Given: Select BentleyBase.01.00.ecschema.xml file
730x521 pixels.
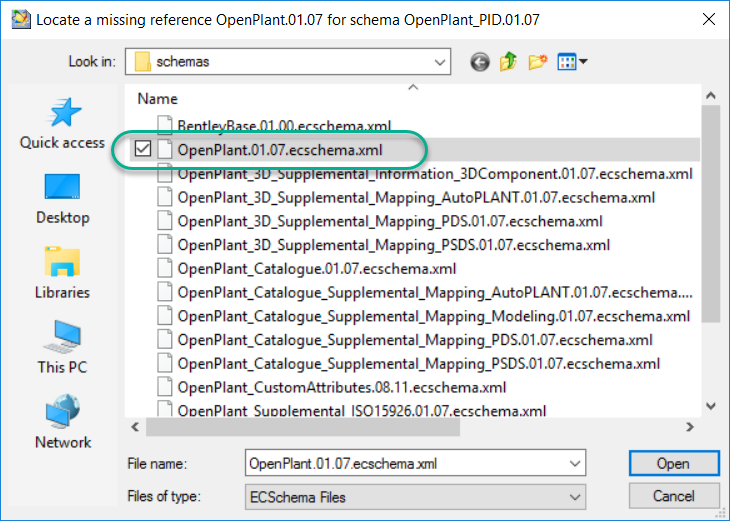Looking at the screenshot, I should click(x=284, y=126).
